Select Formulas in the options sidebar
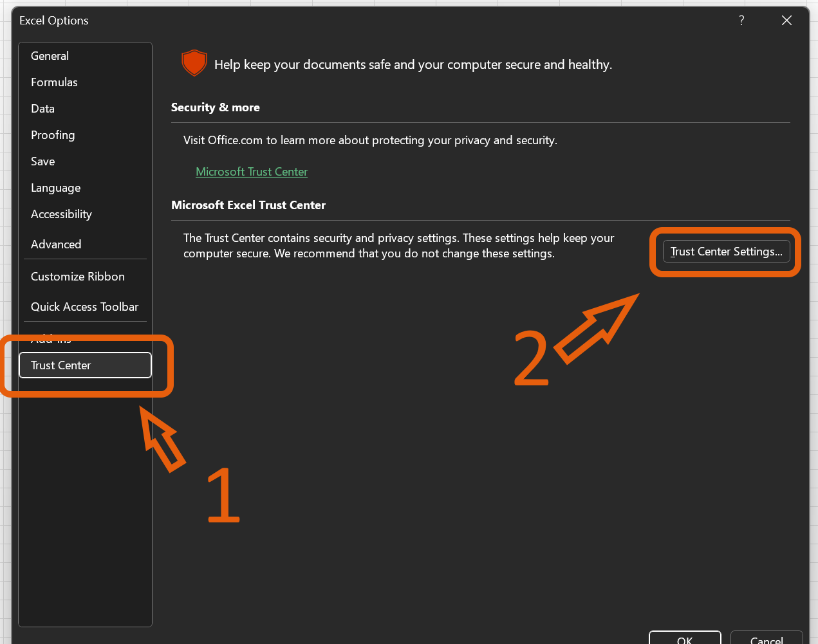The height and width of the screenshot is (644, 818). [x=85, y=82]
